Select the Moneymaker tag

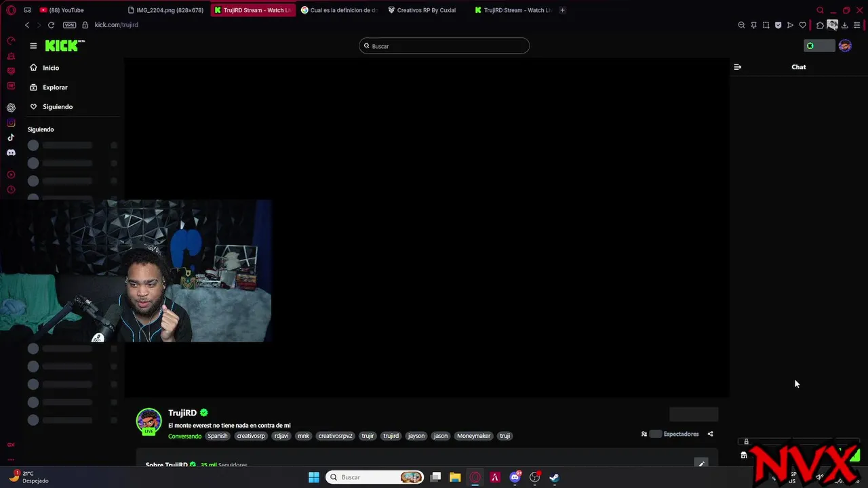tap(473, 436)
